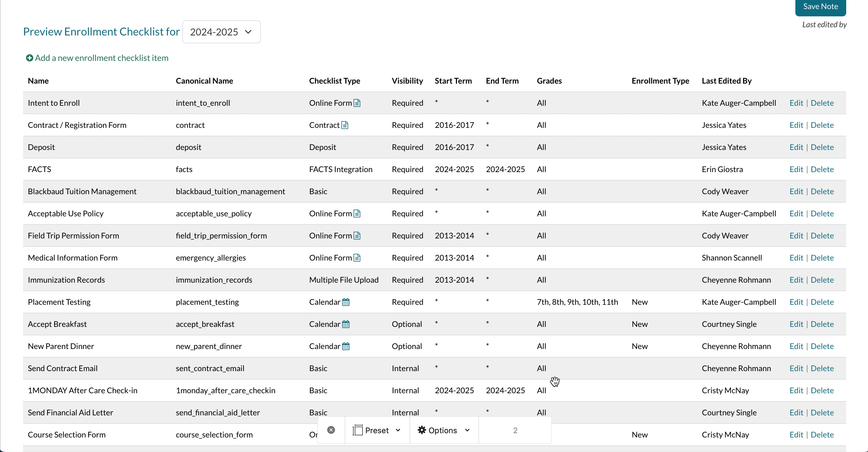Image resolution: width=868 pixels, height=452 pixels.
Task: Click Save Note button
Action: 820,7
